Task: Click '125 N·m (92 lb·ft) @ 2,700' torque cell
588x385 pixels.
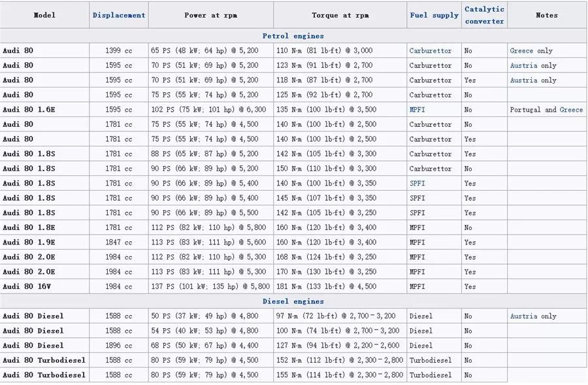Action: 340,95
